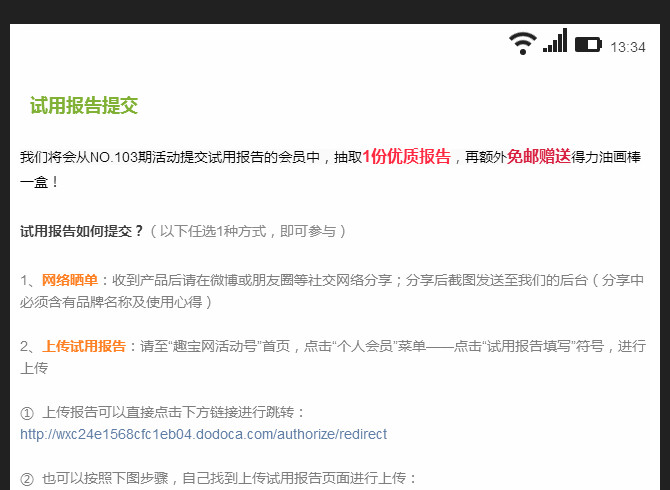Tap the Wi-Fi status icon
670x490 pixels.
(523, 43)
